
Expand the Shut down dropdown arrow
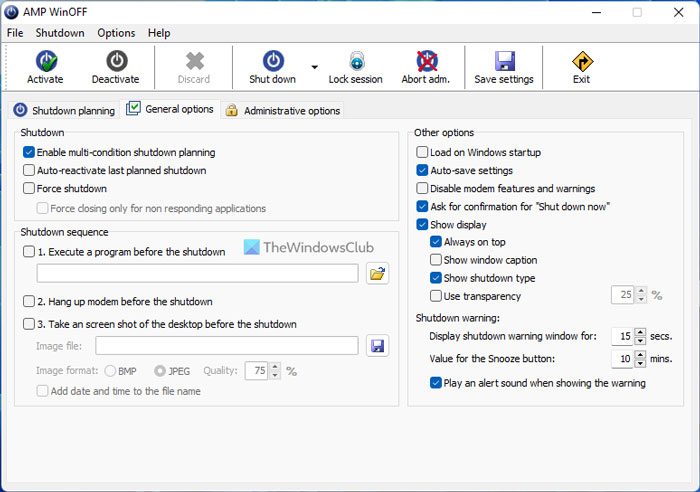click(x=314, y=67)
